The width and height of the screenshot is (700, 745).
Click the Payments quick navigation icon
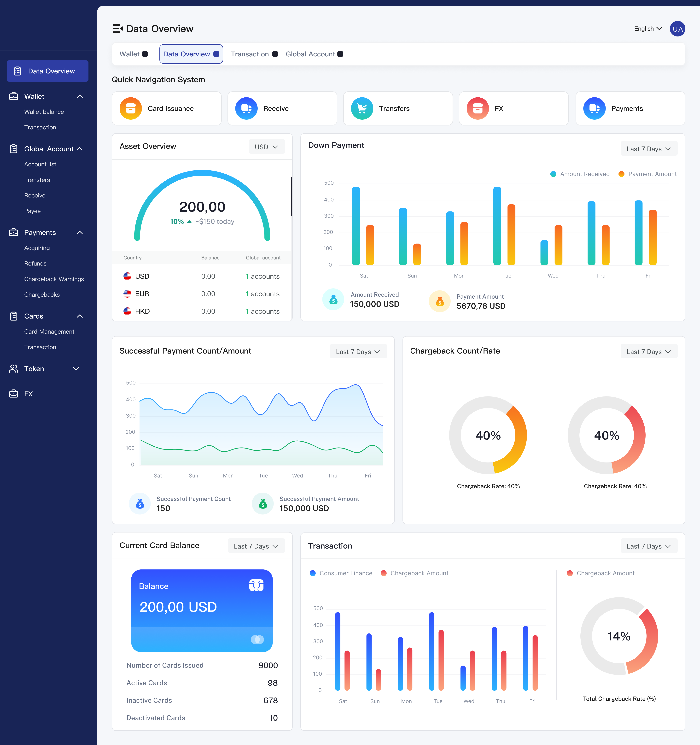pyautogui.click(x=594, y=108)
